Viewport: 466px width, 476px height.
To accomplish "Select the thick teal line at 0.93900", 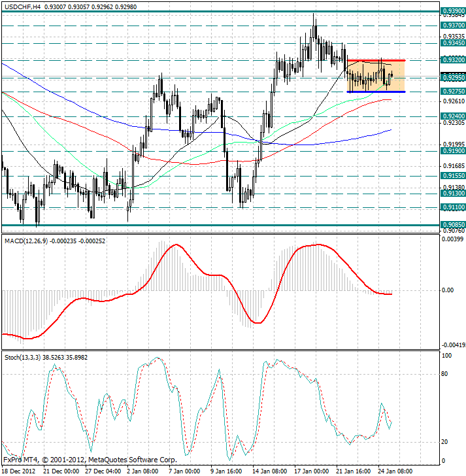I will 220,12.
